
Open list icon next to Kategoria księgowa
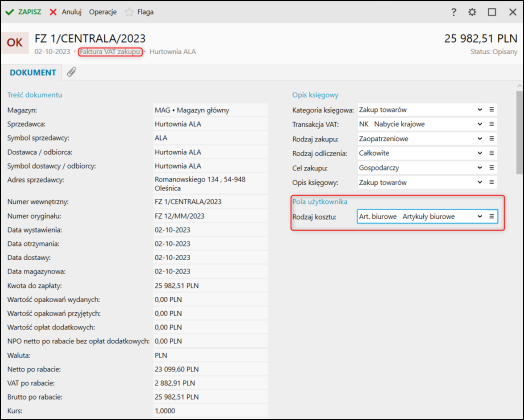pos(492,110)
